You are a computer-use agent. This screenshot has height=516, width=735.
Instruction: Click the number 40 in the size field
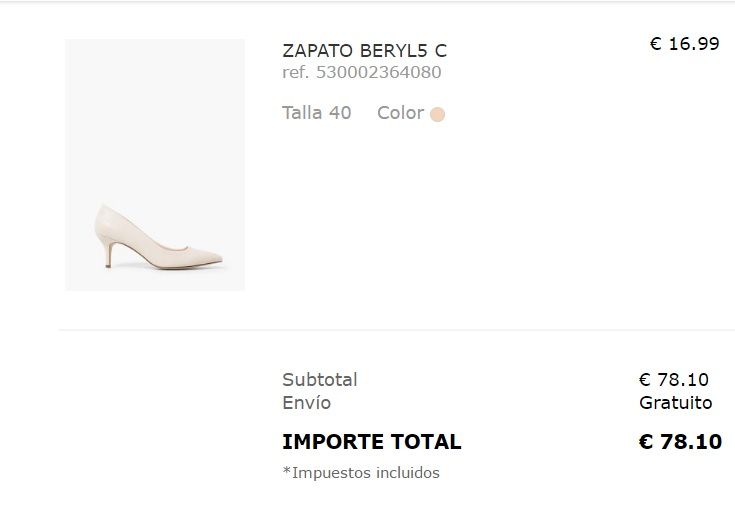click(340, 113)
